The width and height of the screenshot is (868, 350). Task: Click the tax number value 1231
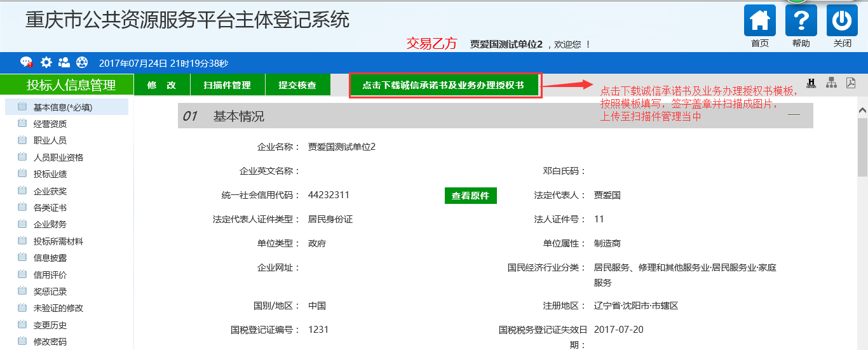tap(318, 330)
